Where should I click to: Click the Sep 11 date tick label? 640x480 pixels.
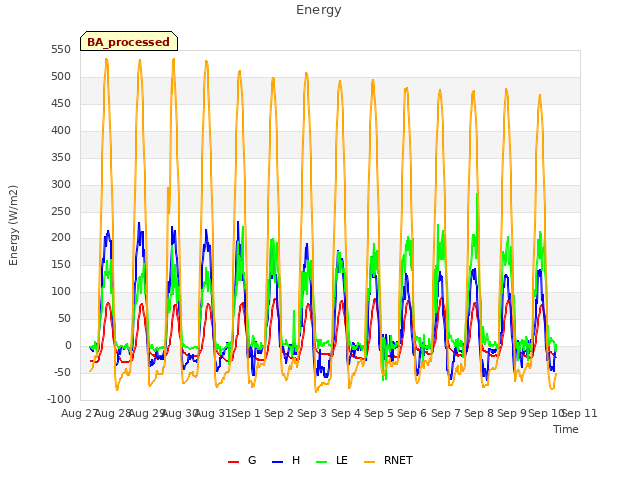pyautogui.click(x=580, y=413)
